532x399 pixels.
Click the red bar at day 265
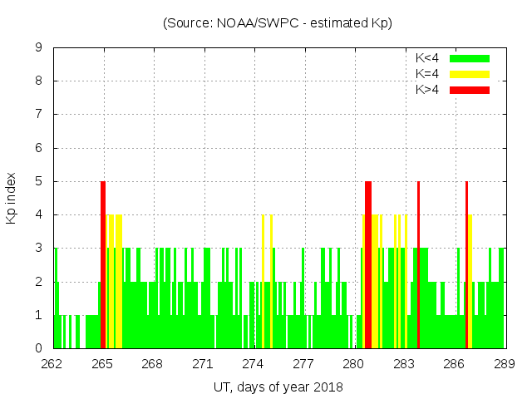tap(103, 264)
